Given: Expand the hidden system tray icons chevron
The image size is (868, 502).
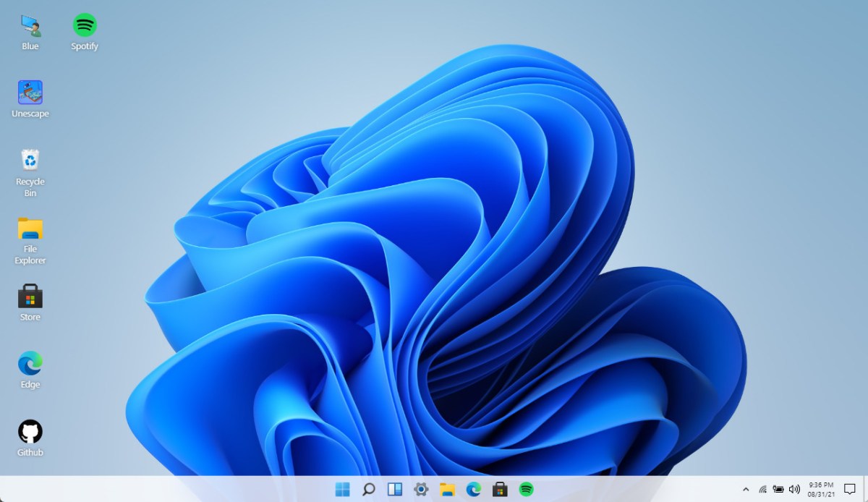Looking at the screenshot, I should tap(746, 490).
